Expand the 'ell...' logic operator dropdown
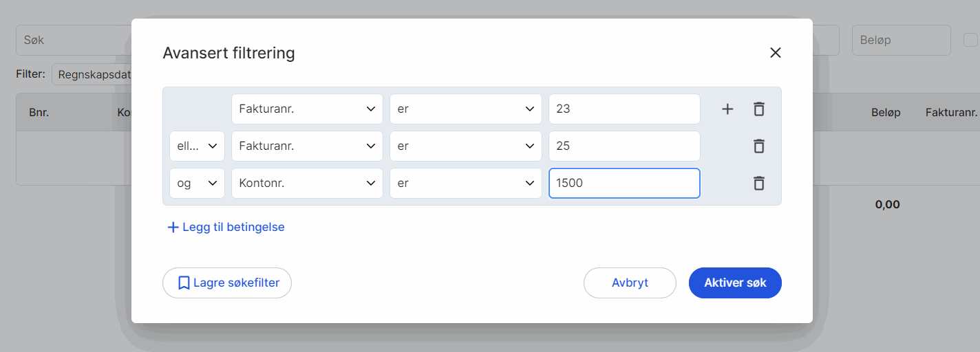The image size is (980, 352). (x=197, y=146)
